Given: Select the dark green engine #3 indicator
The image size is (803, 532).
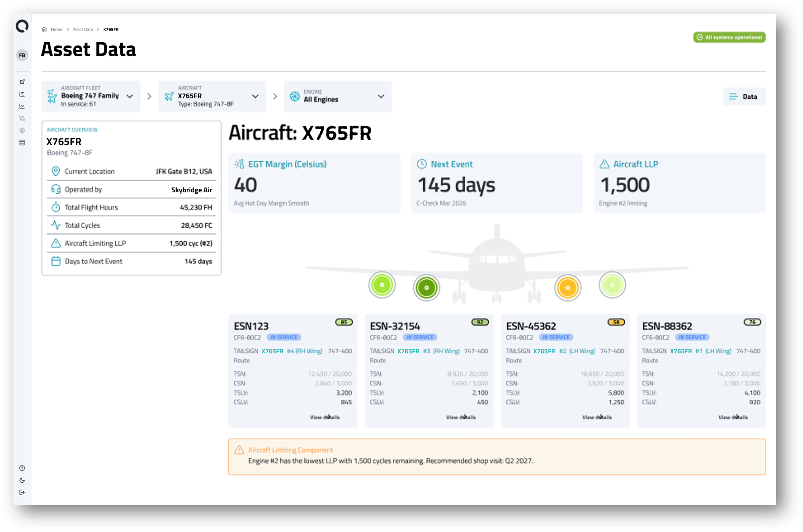Looking at the screenshot, I should [x=426, y=287].
